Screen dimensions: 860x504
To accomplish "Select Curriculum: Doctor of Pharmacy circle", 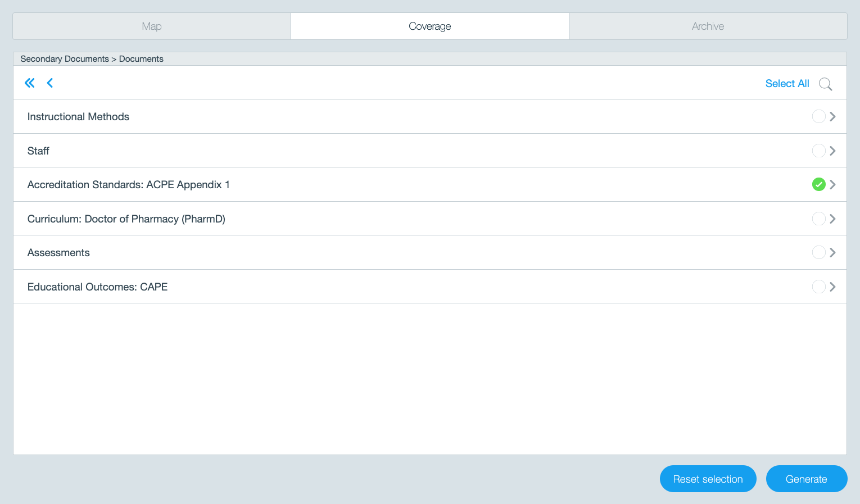I will click(x=818, y=219).
